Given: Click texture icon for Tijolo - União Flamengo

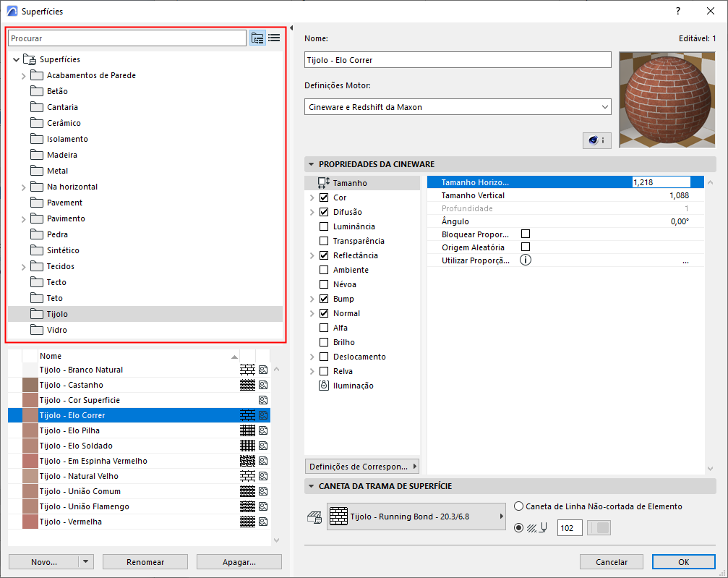Looking at the screenshot, I should 263,506.
